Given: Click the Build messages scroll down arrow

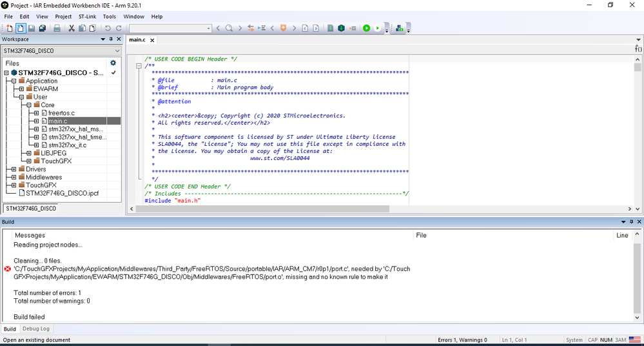Looking at the screenshot, I should tap(637, 318).
